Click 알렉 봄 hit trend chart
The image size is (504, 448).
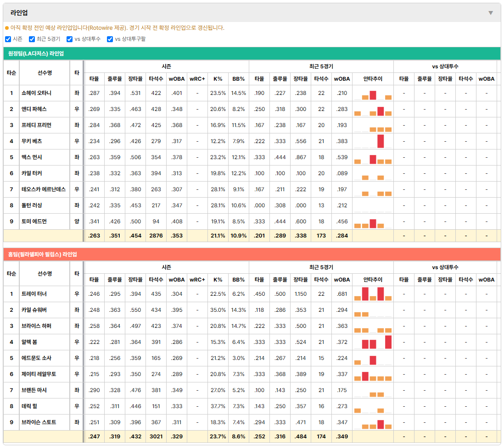373,343
